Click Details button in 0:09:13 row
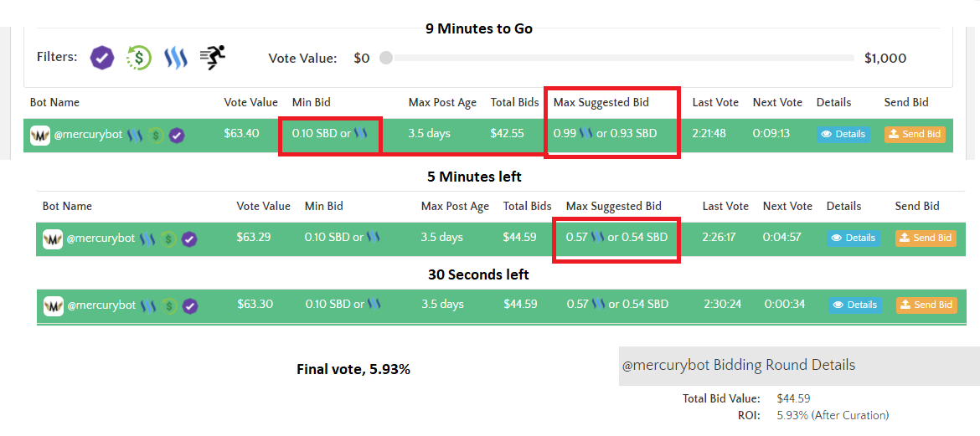Image resolution: width=980 pixels, height=436 pixels. point(843,134)
